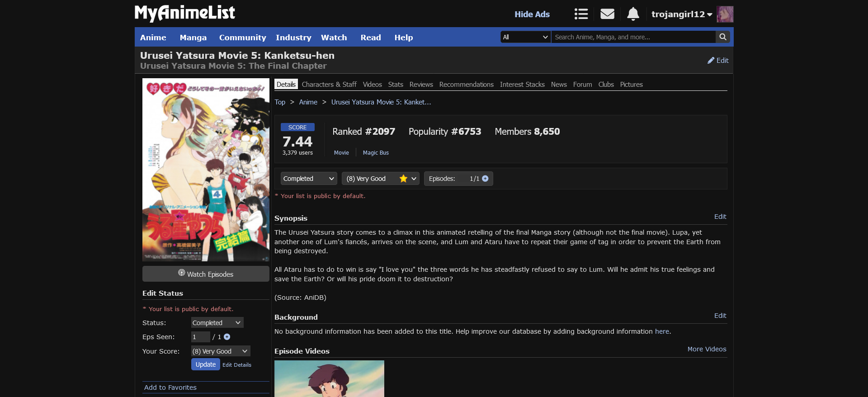Open the trojangirl12 account menu
Image resolution: width=868 pixels, height=397 pixels.
coord(681,14)
